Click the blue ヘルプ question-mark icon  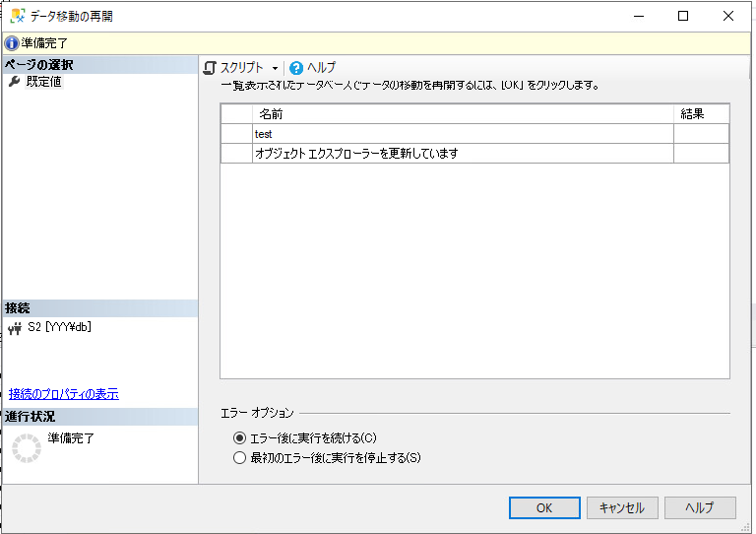pyautogui.click(x=296, y=69)
